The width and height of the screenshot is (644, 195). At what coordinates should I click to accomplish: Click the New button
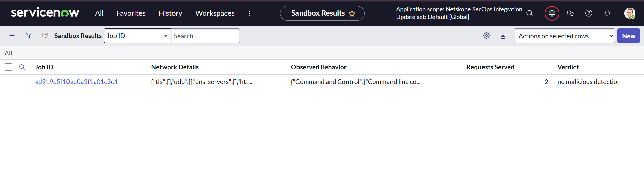tap(629, 36)
